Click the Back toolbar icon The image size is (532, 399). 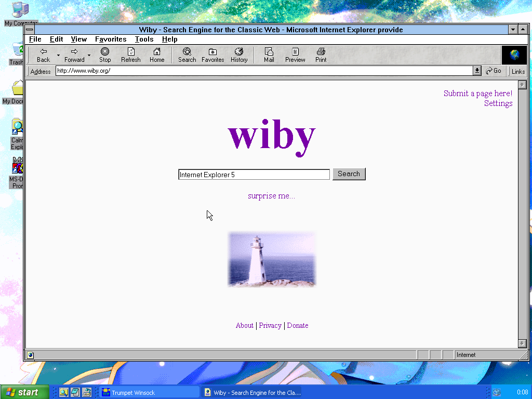(44, 55)
